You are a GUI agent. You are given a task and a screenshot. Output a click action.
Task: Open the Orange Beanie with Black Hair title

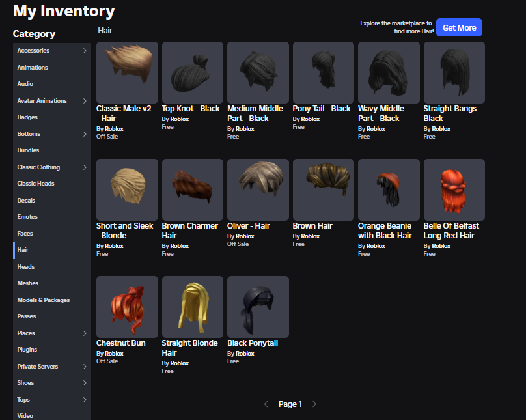click(385, 231)
